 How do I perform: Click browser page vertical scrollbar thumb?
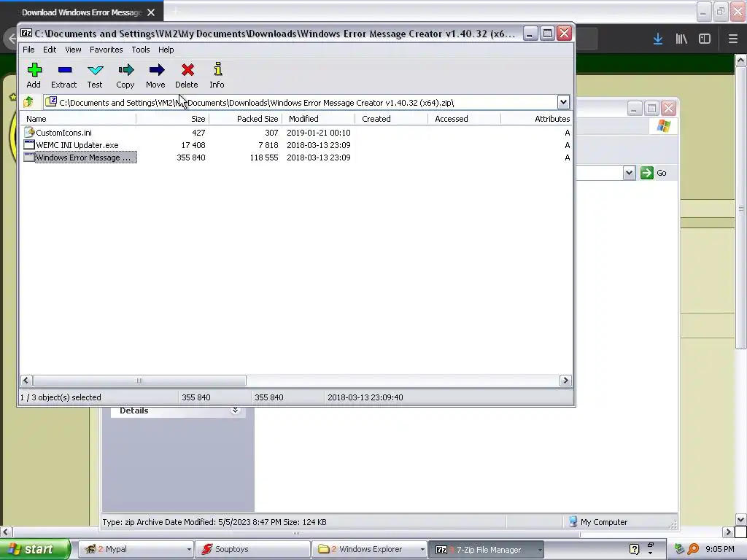pyautogui.click(x=740, y=208)
